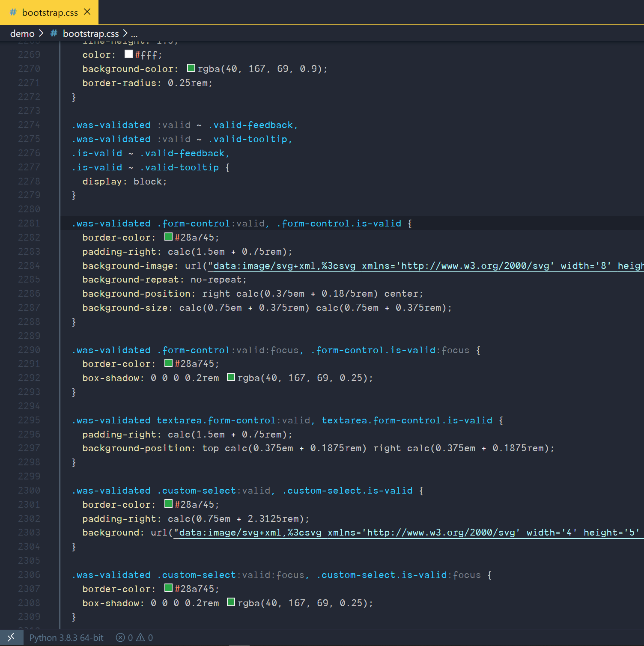Click the hash icon in the breadcrumb
644x646 pixels.
(54, 33)
